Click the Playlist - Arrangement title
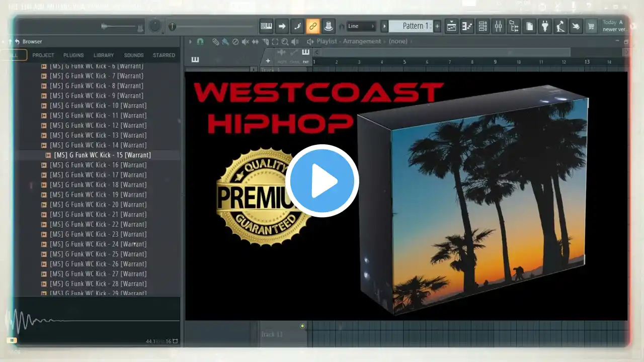 click(349, 41)
